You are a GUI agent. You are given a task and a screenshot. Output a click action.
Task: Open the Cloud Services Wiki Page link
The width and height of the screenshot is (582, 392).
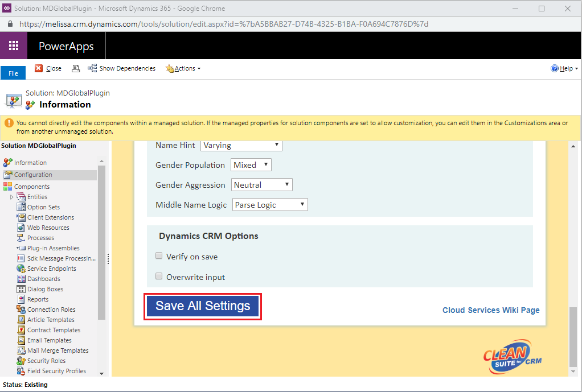(491, 310)
